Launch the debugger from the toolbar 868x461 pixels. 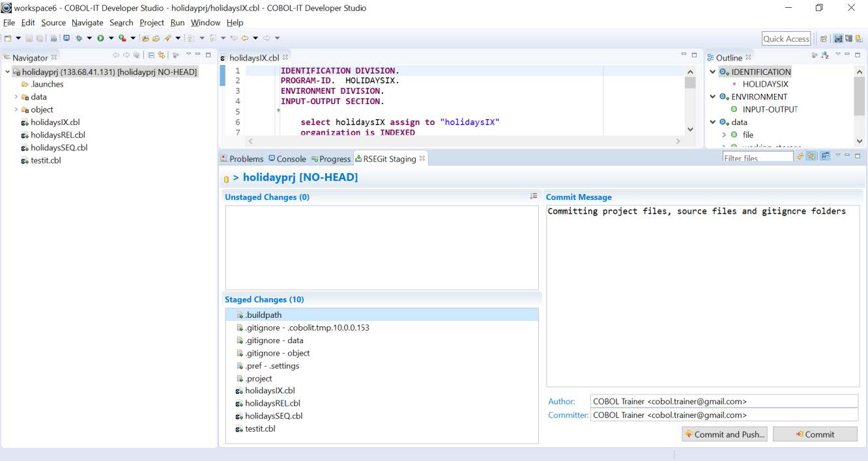78,38
